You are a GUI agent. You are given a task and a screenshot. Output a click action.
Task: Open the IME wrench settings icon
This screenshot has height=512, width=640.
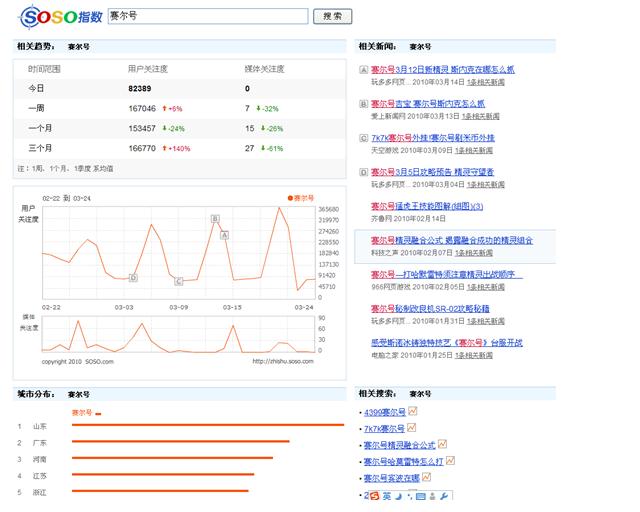[444, 496]
